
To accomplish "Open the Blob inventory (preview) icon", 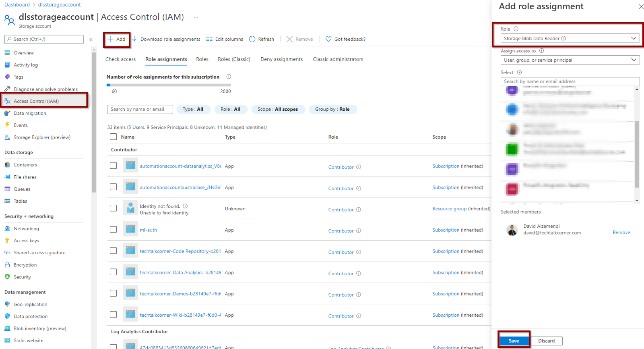I will 7,328.
